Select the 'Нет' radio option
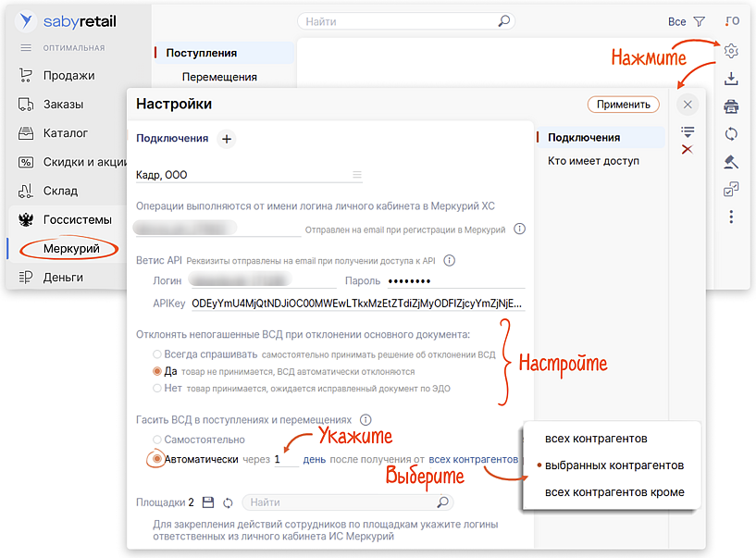Screen dimensions: 756x558 [157, 389]
